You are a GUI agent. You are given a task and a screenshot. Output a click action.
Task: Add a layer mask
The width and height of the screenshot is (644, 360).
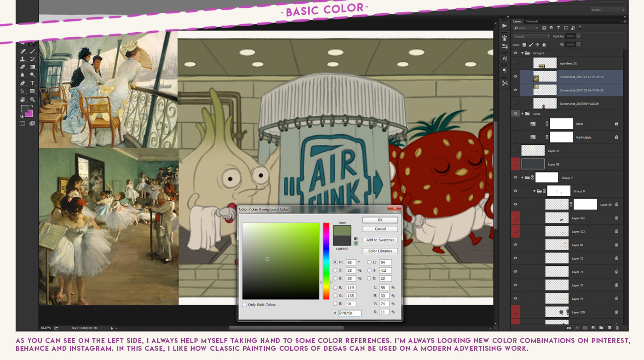coord(585,328)
